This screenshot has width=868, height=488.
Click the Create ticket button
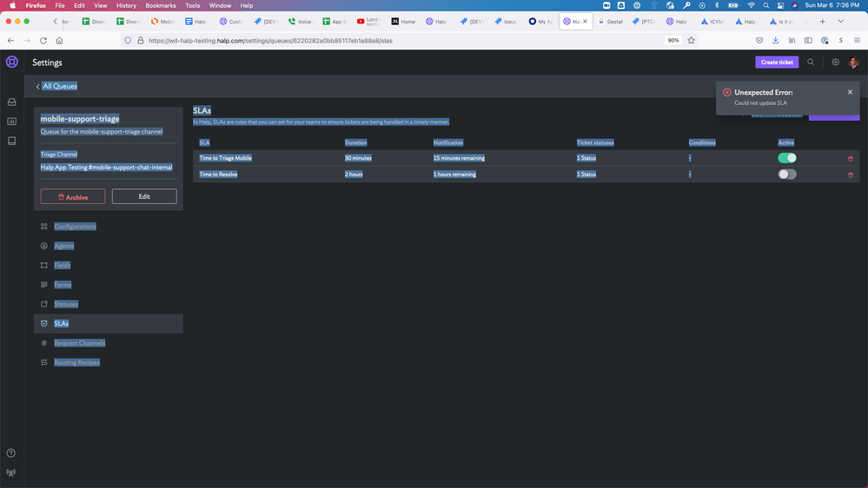pyautogui.click(x=777, y=62)
